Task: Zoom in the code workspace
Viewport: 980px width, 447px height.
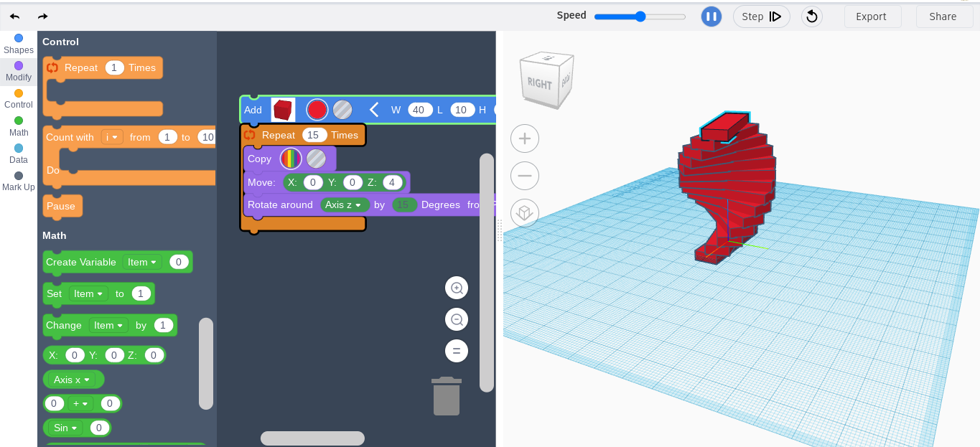Action: pos(456,288)
